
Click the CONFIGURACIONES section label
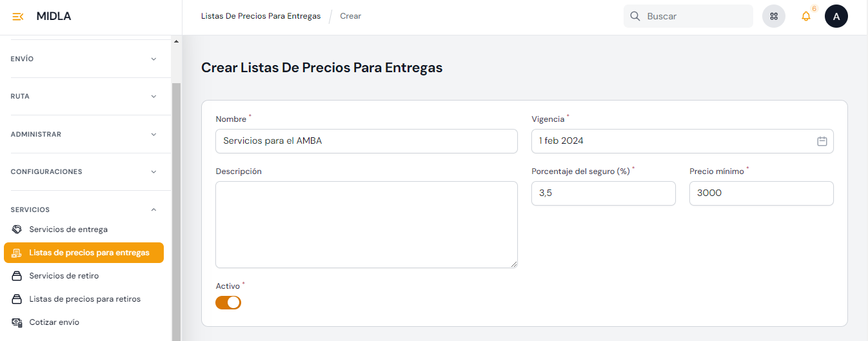tap(46, 172)
